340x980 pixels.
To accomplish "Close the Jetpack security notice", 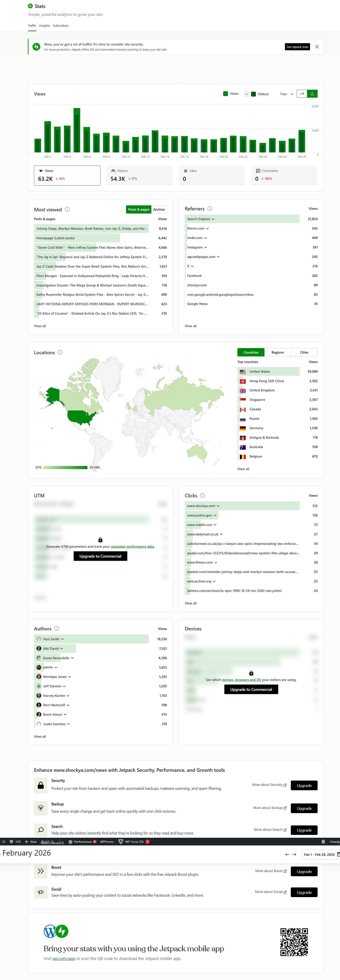I will pyautogui.click(x=317, y=47).
